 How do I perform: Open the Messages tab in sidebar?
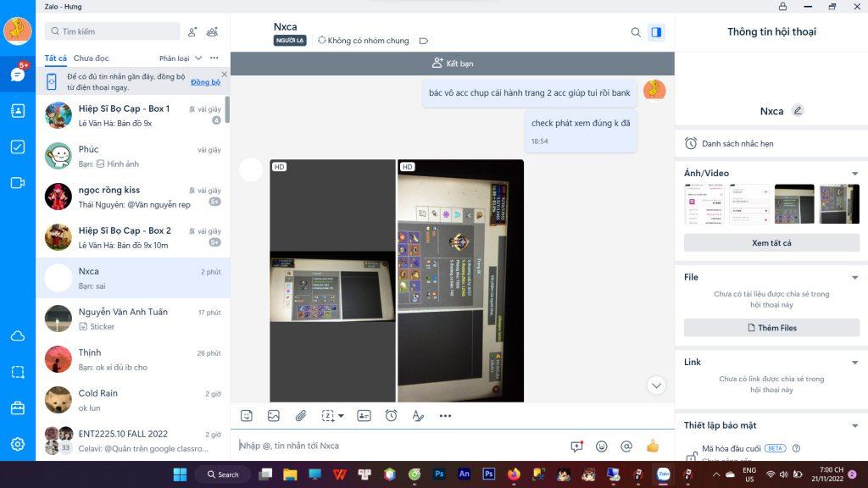(17, 75)
